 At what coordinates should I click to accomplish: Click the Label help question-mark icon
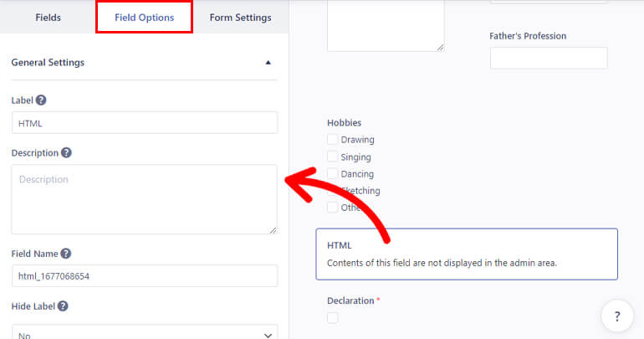[x=41, y=100]
